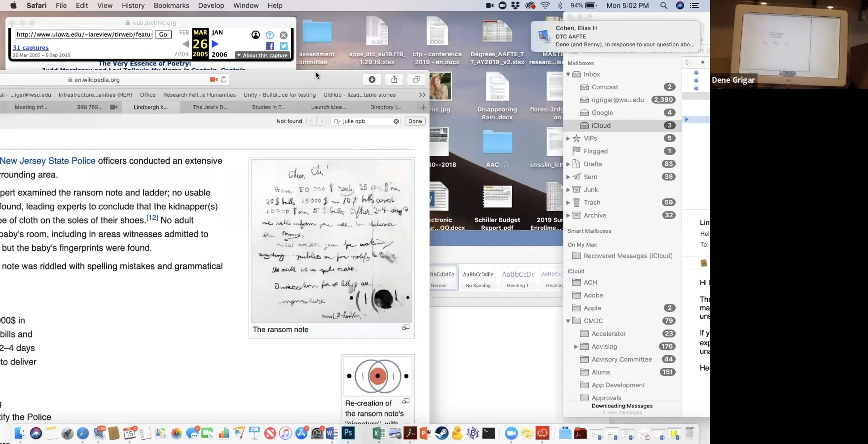Collapse the CMDC folder
Viewport: 868px width, 444px height.
568,321
